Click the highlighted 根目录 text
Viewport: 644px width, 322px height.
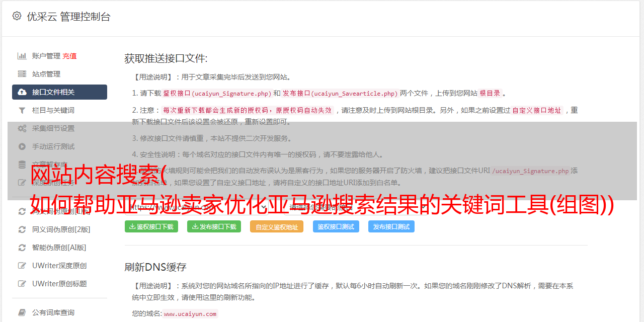(490, 94)
